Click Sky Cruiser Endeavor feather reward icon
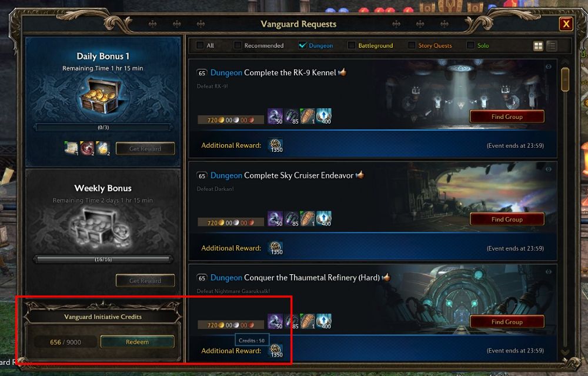The image size is (588, 376). (308, 218)
